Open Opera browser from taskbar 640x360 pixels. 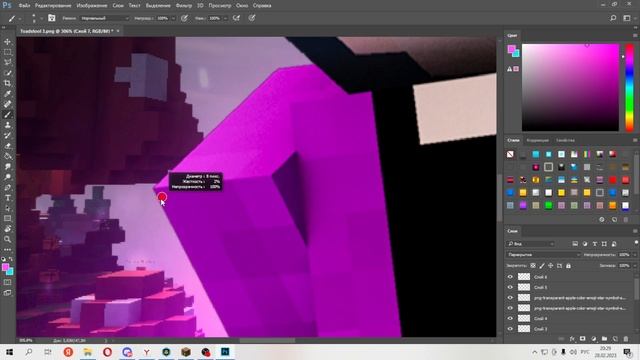(x=107, y=352)
